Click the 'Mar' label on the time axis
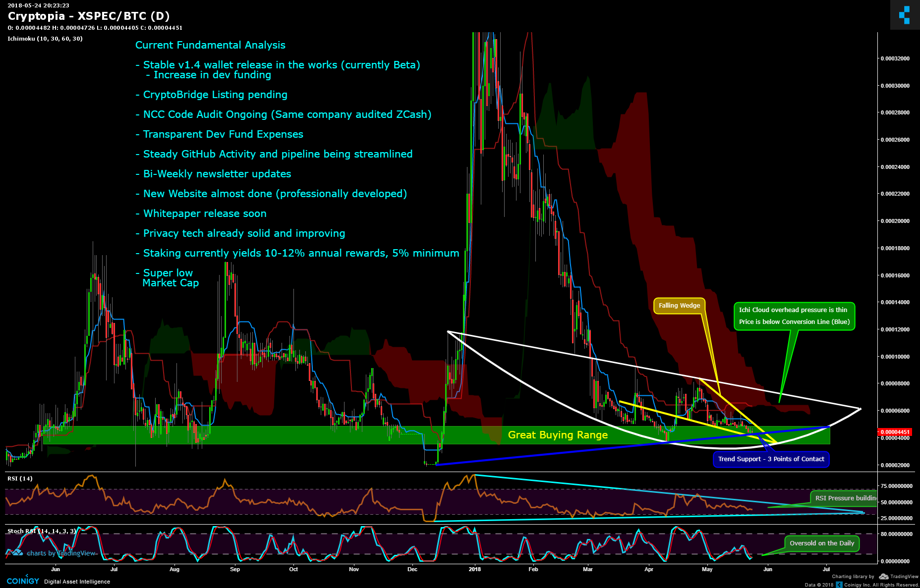 (x=588, y=569)
